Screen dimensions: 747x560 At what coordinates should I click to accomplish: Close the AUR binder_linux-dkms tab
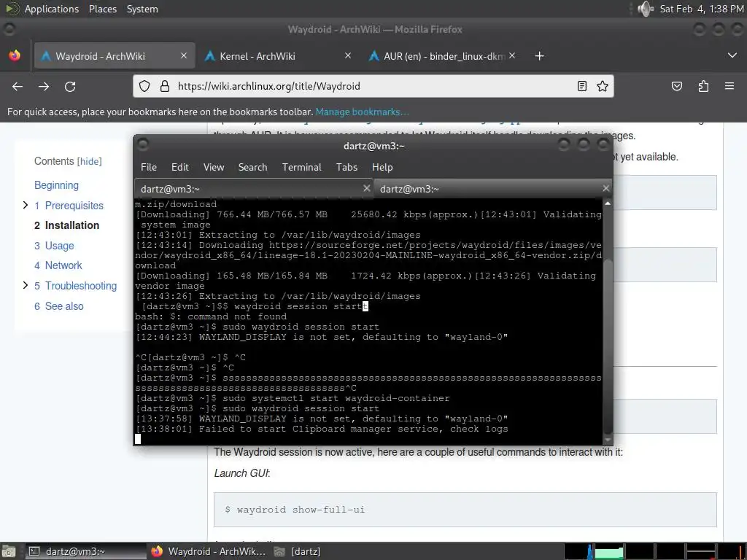tap(512, 55)
